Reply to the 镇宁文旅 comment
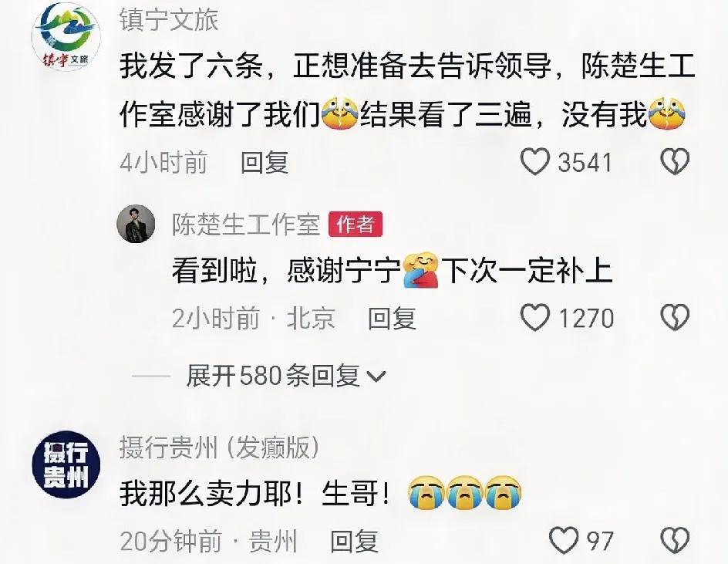The width and height of the screenshot is (728, 564). tap(265, 163)
